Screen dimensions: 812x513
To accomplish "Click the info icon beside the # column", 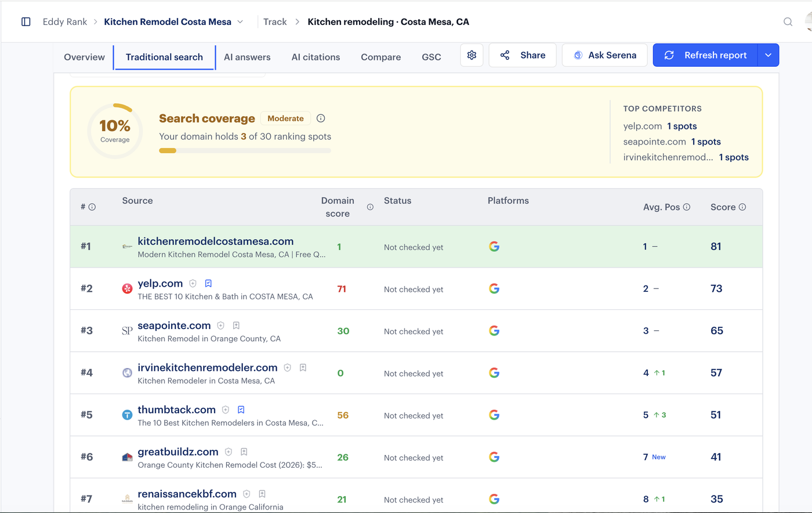I will (92, 207).
